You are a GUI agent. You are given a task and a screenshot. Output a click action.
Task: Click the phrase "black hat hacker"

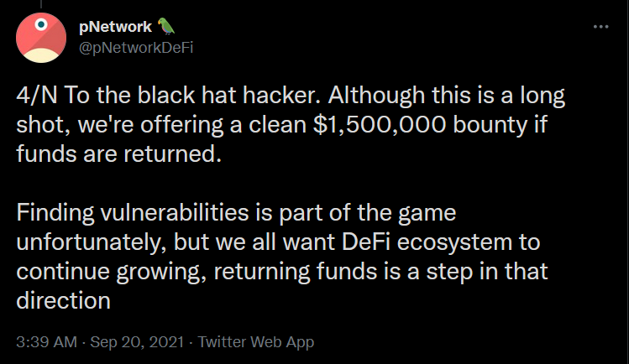pos(229,96)
